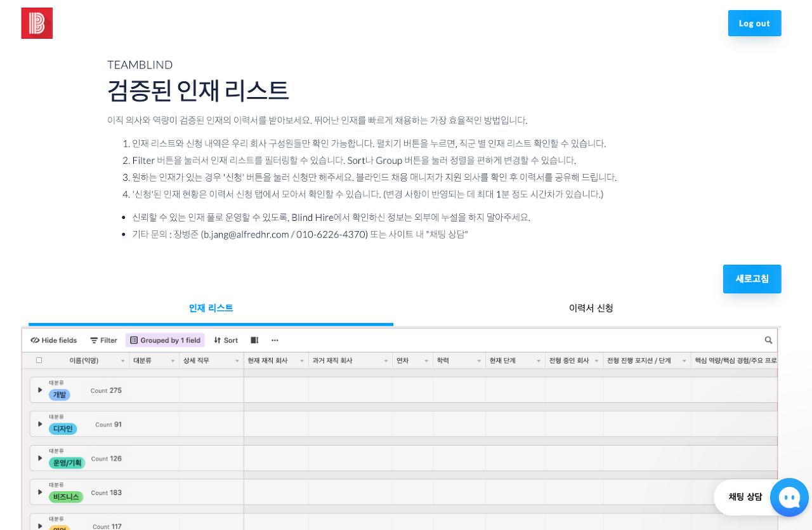
Task: Switch to the 이력서 신청 tab
Action: (x=591, y=308)
